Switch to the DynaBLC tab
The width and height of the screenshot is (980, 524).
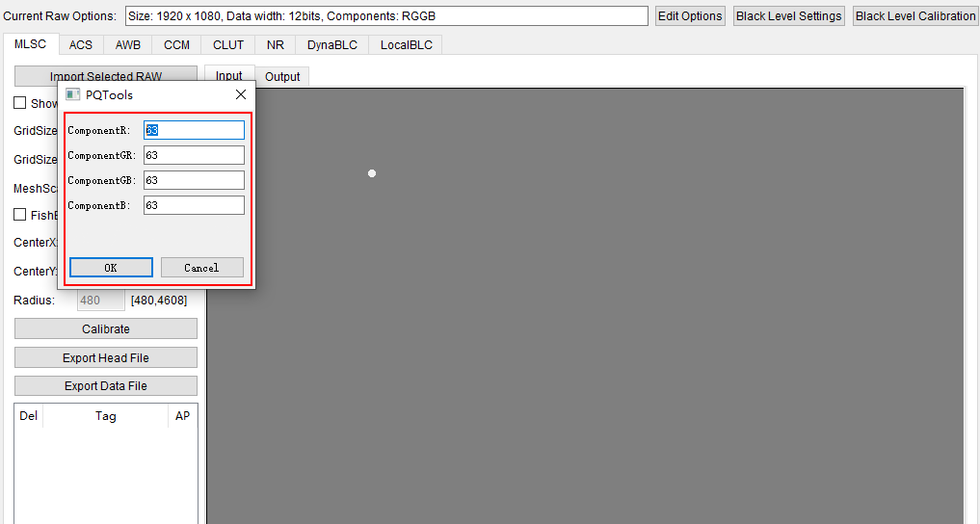[x=332, y=45]
